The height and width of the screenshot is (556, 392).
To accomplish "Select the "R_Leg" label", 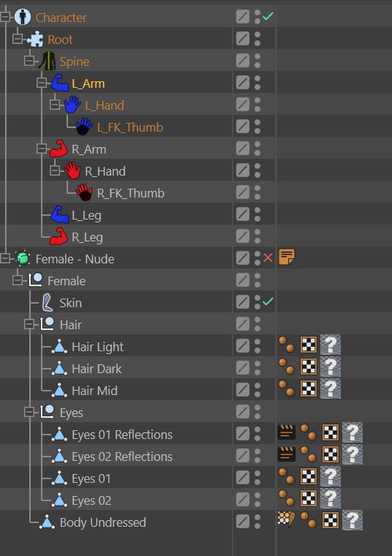I will (x=87, y=238).
